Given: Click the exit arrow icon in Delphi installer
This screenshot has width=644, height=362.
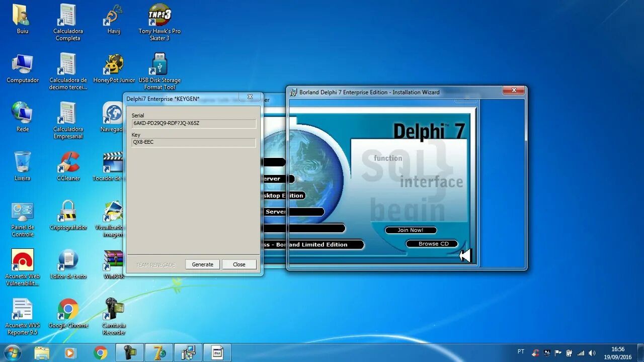Looking at the screenshot, I should (x=465, y=255).
